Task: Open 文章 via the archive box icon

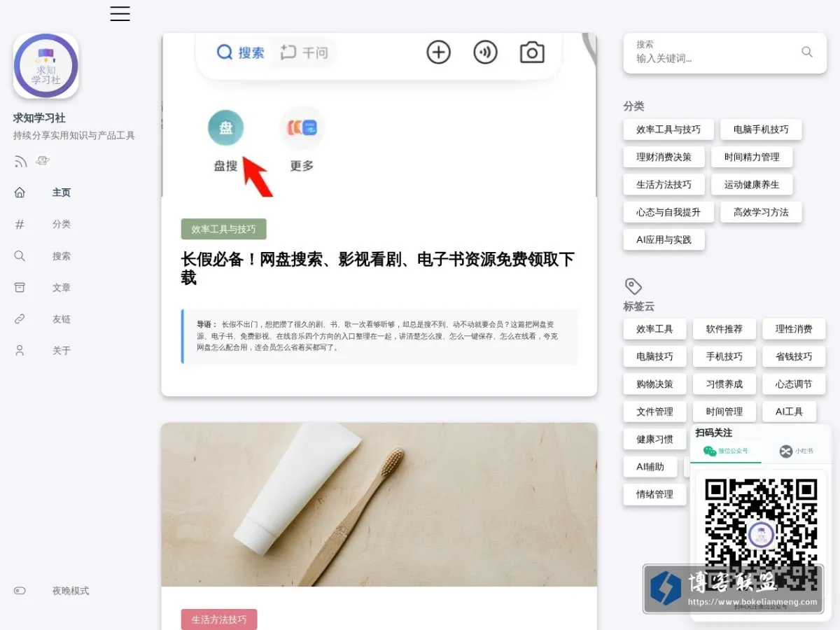Action: 20,288
